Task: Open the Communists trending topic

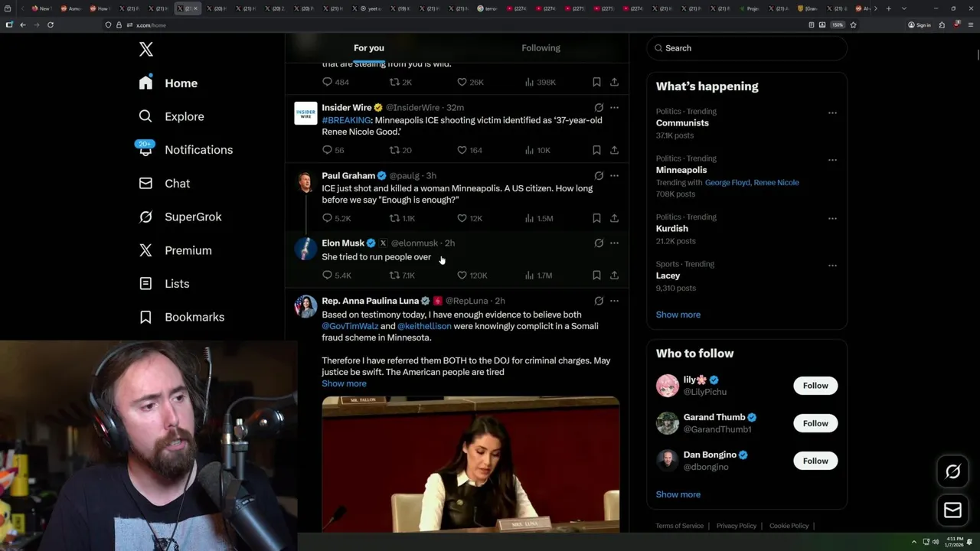Action: click(x=682, y=122)
